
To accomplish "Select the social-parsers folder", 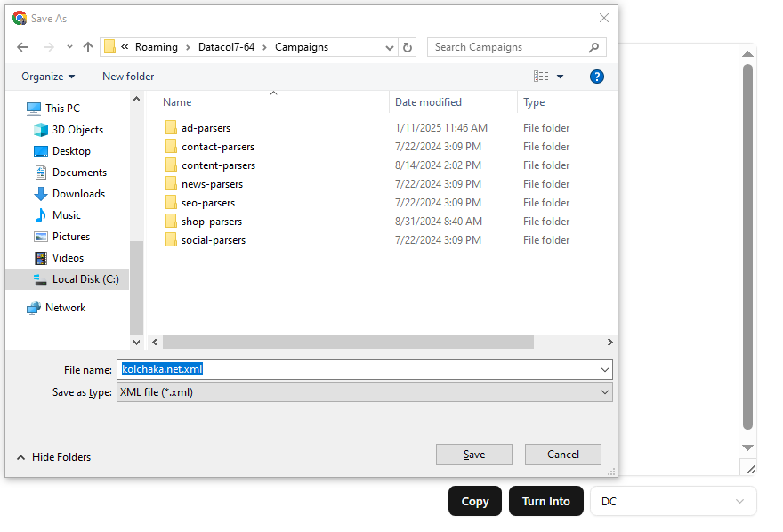I will (x=214, y=240).
